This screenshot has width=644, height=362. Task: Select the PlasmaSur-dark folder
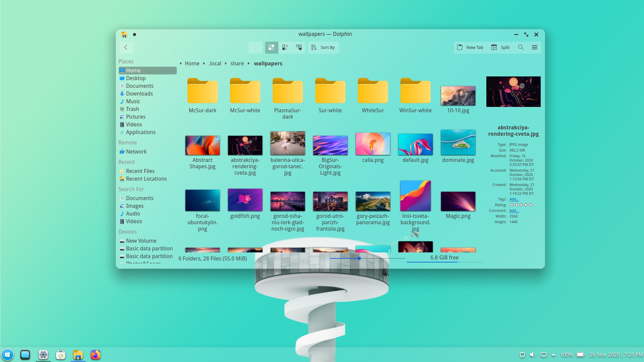(288, 90)
